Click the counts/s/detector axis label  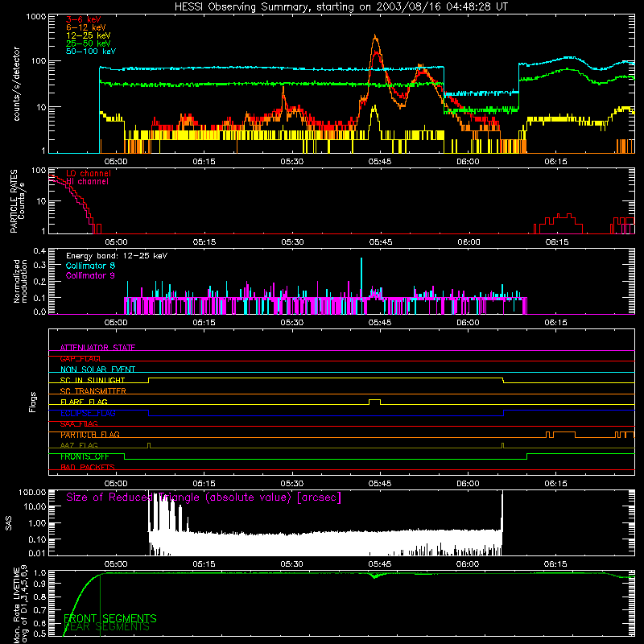pyautogui.click(x=16, y=84)
